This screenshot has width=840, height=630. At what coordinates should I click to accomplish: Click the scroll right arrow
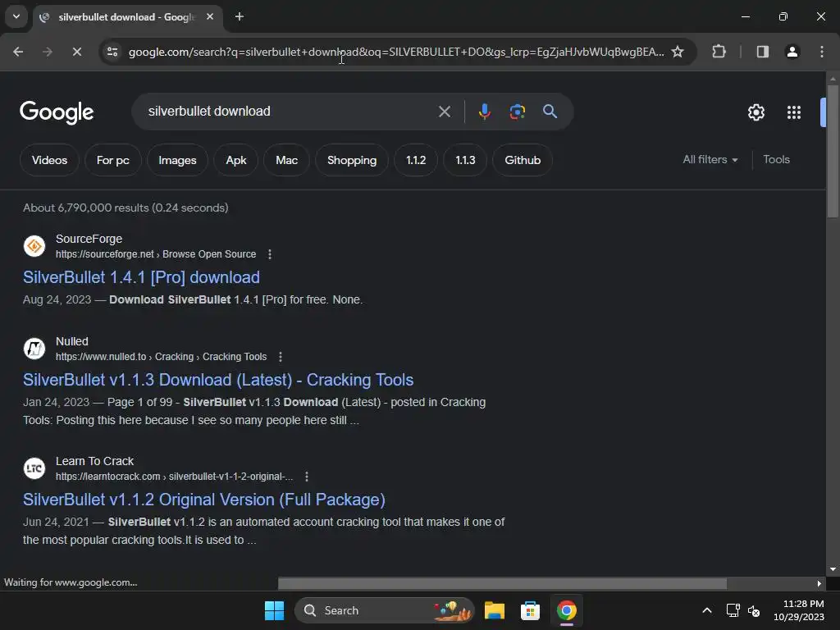819,583
